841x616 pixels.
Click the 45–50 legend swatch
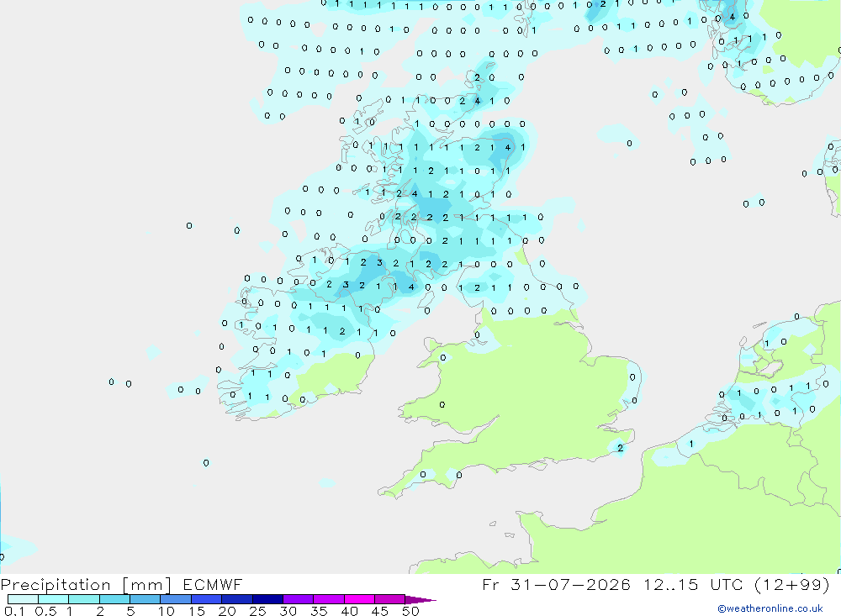point(389,599)
